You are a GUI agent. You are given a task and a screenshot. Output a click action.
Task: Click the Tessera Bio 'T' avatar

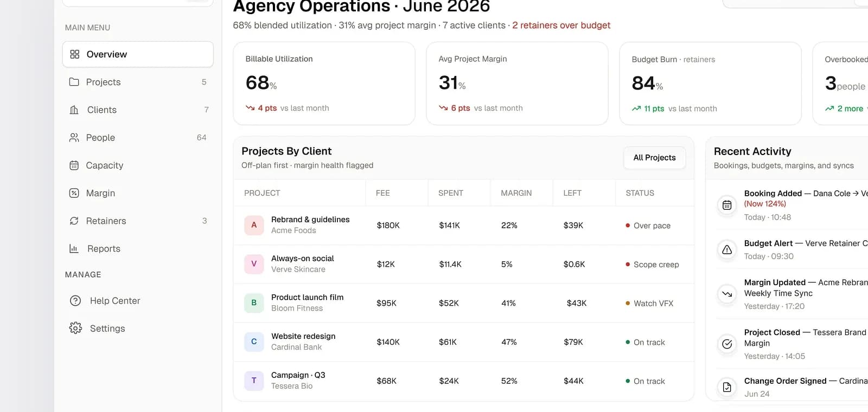coord(254,381)
